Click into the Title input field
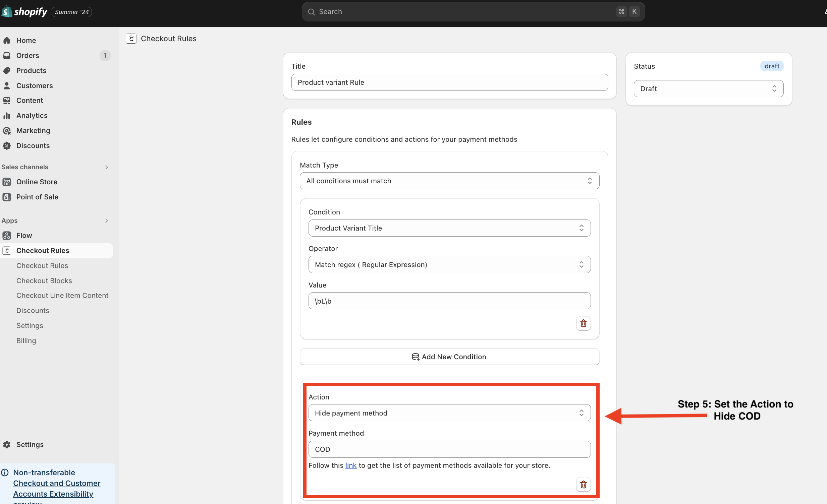This screenshot has height=504, width=827. pos(449,82)
